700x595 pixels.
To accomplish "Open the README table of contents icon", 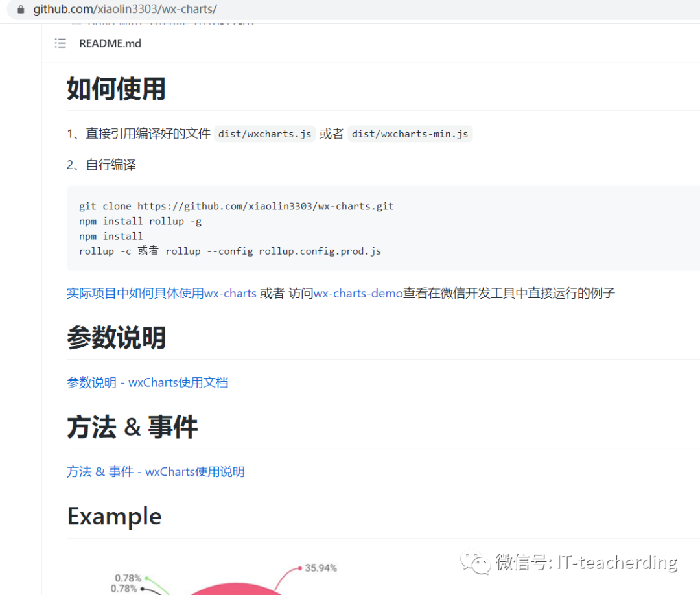I will 60,43.
